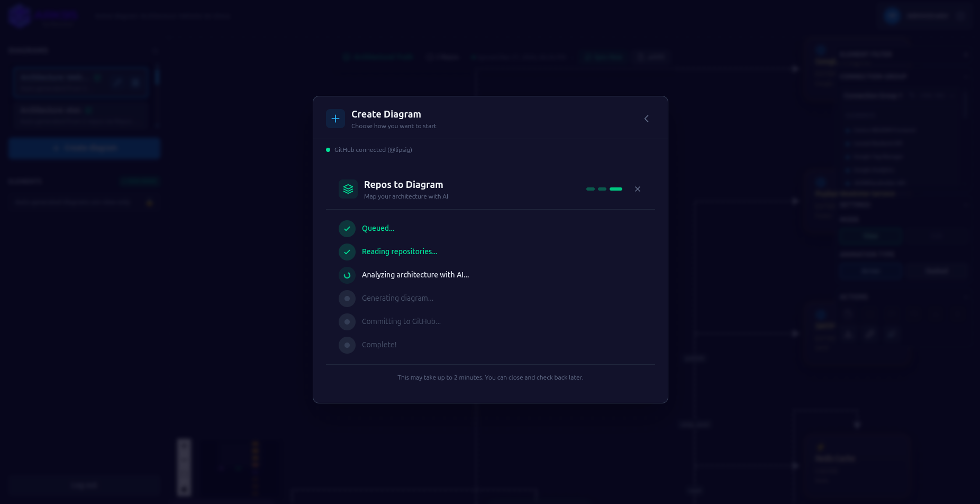The width and height of the screenshot is (980, 504).
Task: Open the app logo in the top-left corner
Action: tap(19, 15)
